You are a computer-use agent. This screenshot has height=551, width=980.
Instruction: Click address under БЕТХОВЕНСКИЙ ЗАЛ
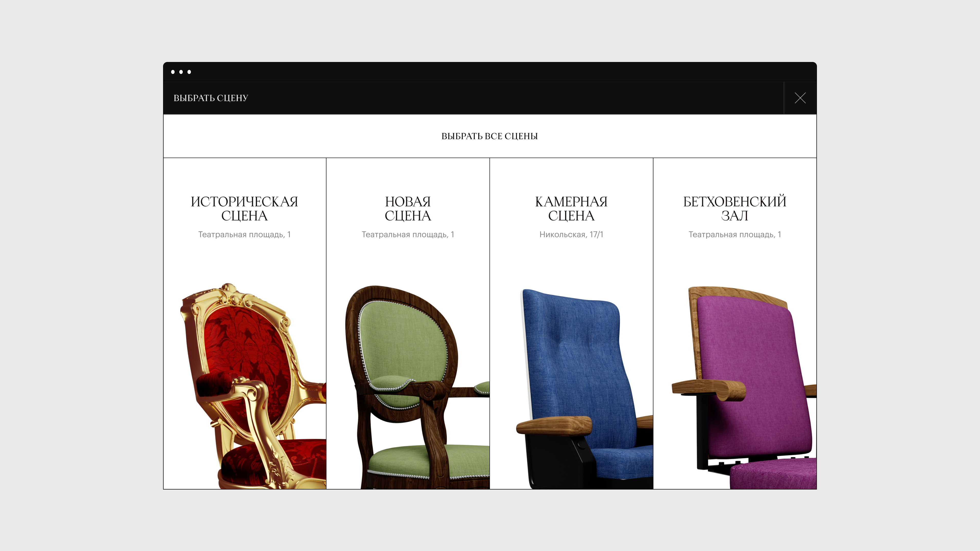pos(735,235)
